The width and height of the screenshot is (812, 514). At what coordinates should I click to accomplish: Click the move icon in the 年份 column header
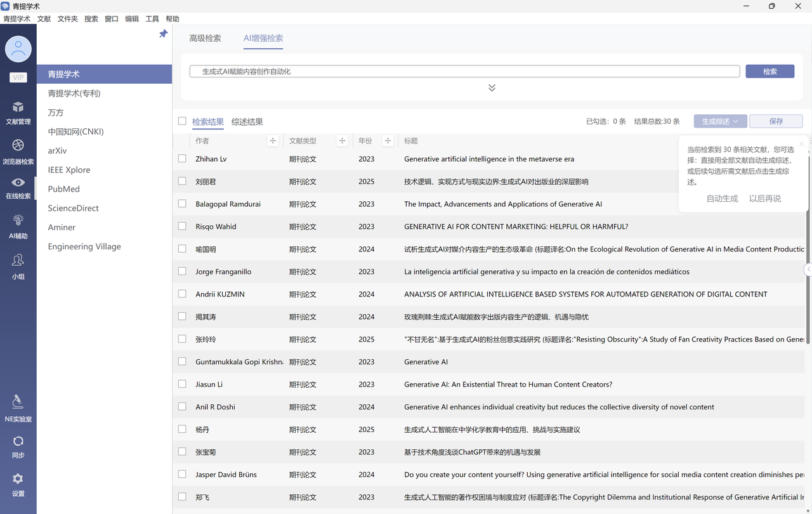pyautogui.click(x=388, y=141)
